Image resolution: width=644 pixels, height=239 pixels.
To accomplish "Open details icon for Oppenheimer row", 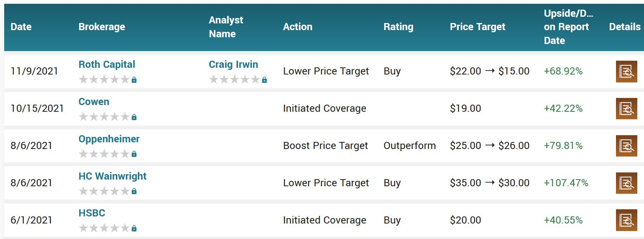I will (x=626, y=146).
